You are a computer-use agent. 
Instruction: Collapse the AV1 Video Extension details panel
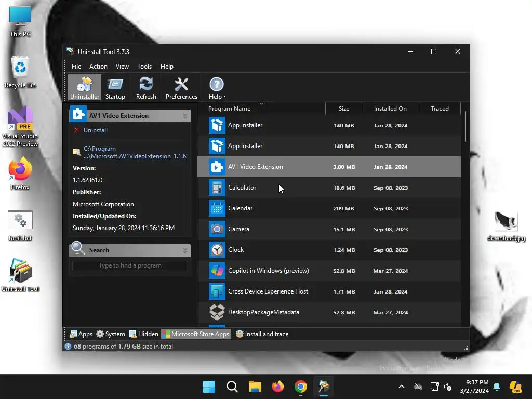185,116
